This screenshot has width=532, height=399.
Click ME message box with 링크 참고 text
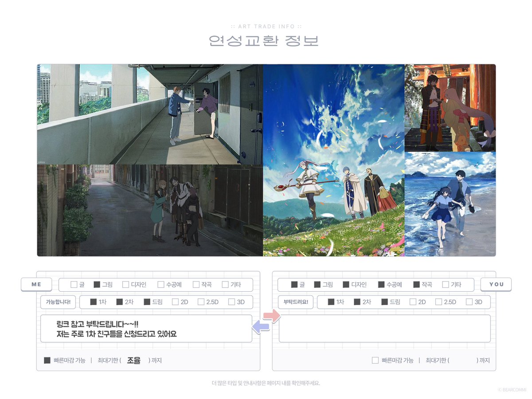point(146,329)
